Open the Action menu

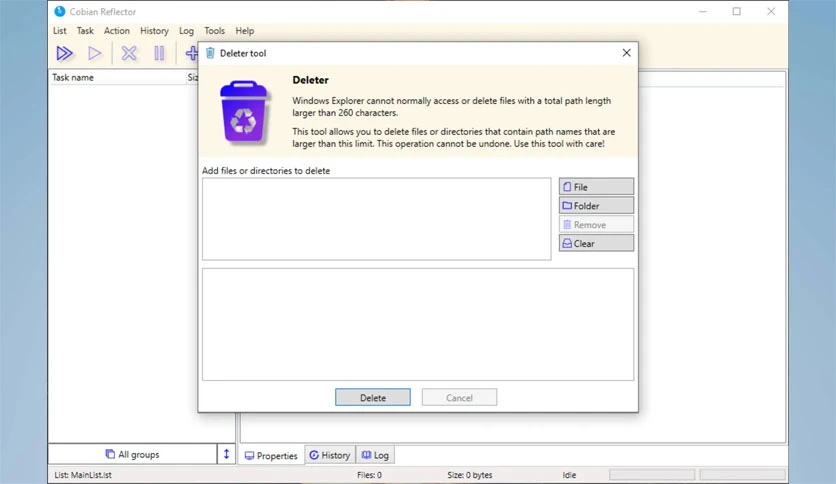pyautogui.click(x=117, y=31)
